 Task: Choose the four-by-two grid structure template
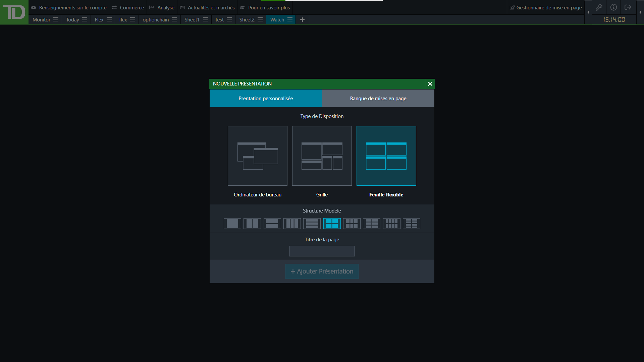pos(392,224)
